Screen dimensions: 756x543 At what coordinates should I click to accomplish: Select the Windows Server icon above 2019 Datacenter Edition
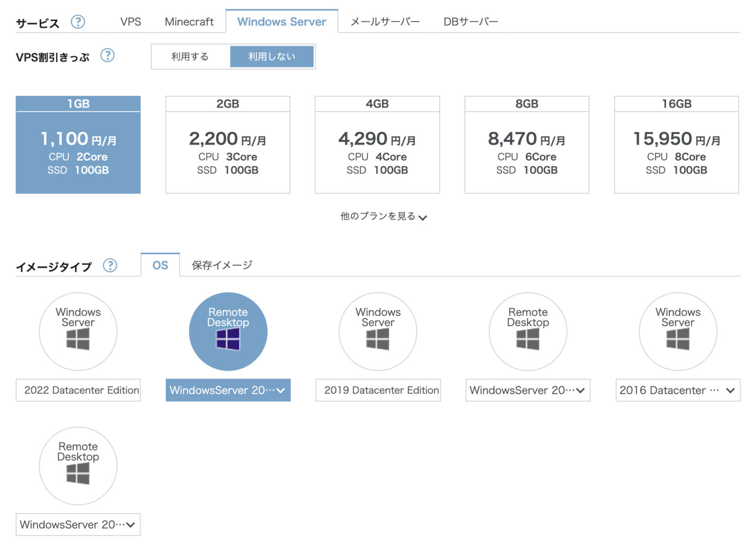click(378, 332)
